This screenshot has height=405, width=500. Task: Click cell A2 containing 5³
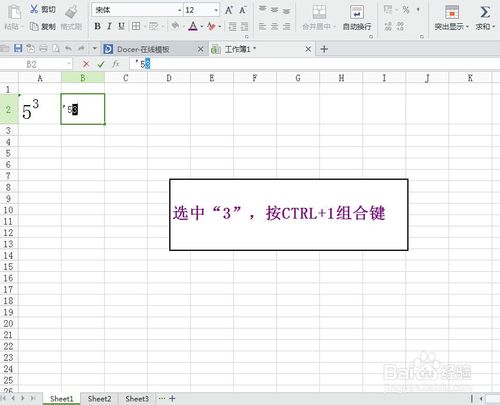[40, 109]
